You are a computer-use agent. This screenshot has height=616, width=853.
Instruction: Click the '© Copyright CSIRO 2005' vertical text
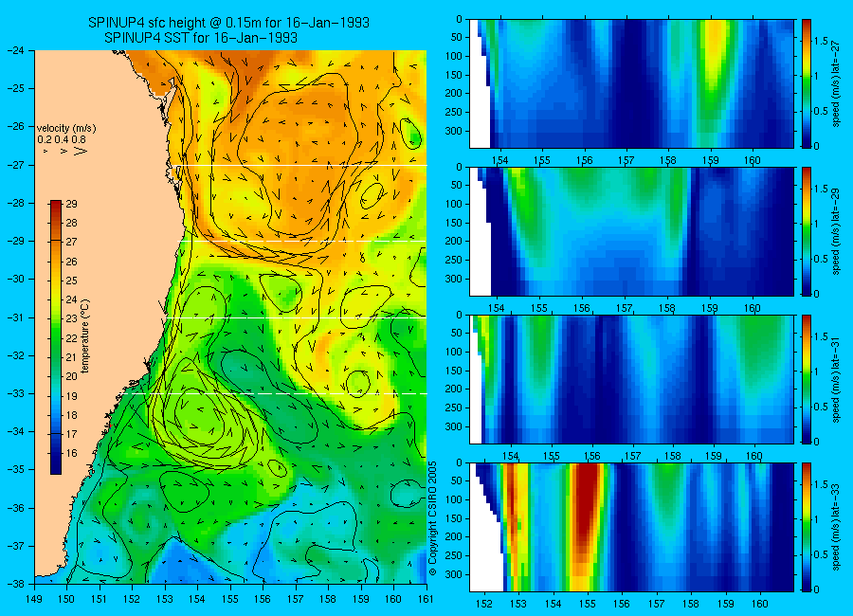433,518
